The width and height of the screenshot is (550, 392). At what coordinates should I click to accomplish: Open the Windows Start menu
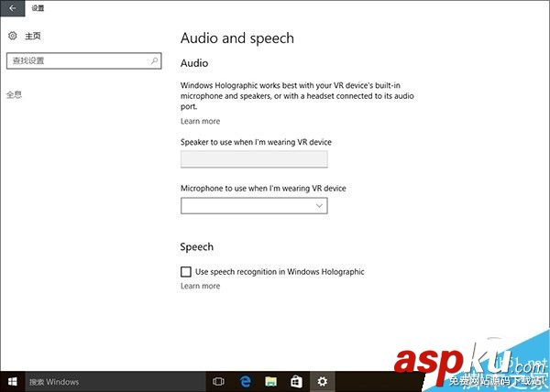pos(12,382)
